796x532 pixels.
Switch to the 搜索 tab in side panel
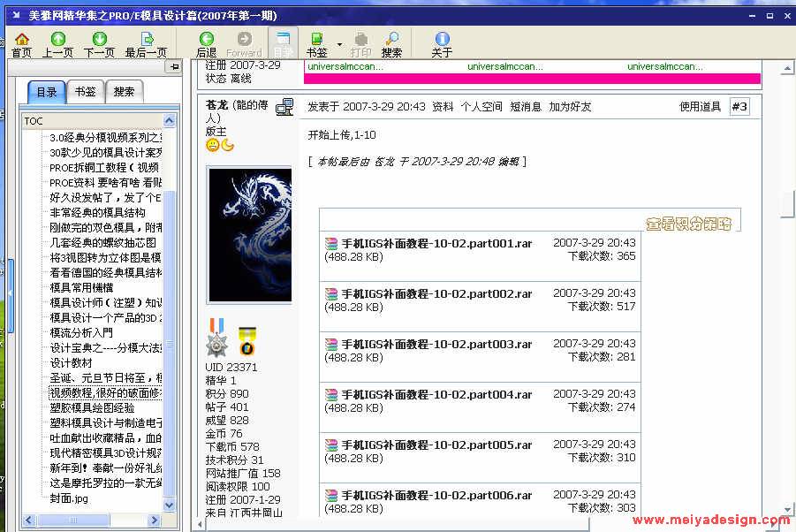tap(124, 92)
